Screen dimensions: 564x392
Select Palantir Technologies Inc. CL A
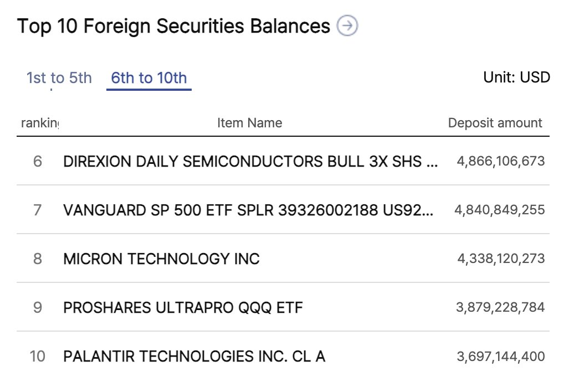[194, 357]
